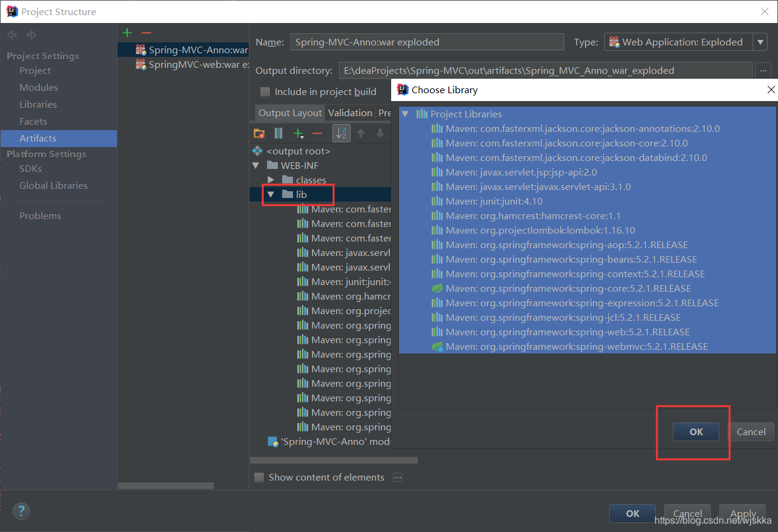Collapse the WEB-INF tree node
This screenshot has height=532, width=778.
click(255, 165)
